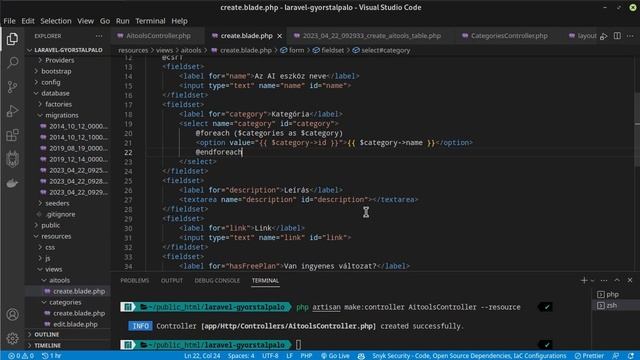The height and width of the screenshot is (360, 640).
Task: Open the File menu
Action: pos(9,21)
